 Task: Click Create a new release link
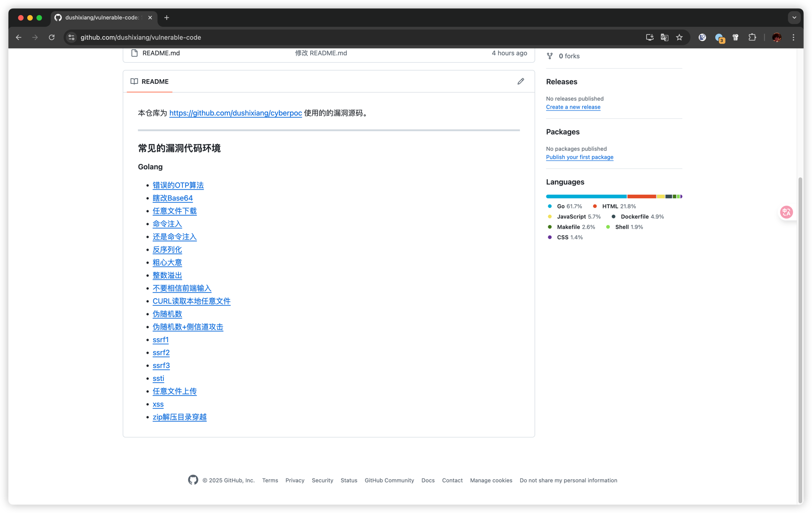tap(573, 107)
